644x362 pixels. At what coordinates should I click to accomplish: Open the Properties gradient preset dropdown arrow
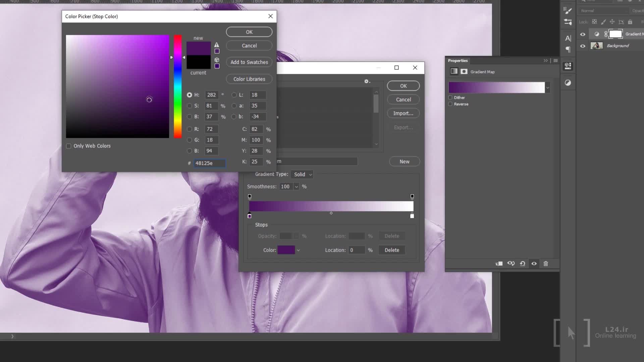click(x=547, y=88)
